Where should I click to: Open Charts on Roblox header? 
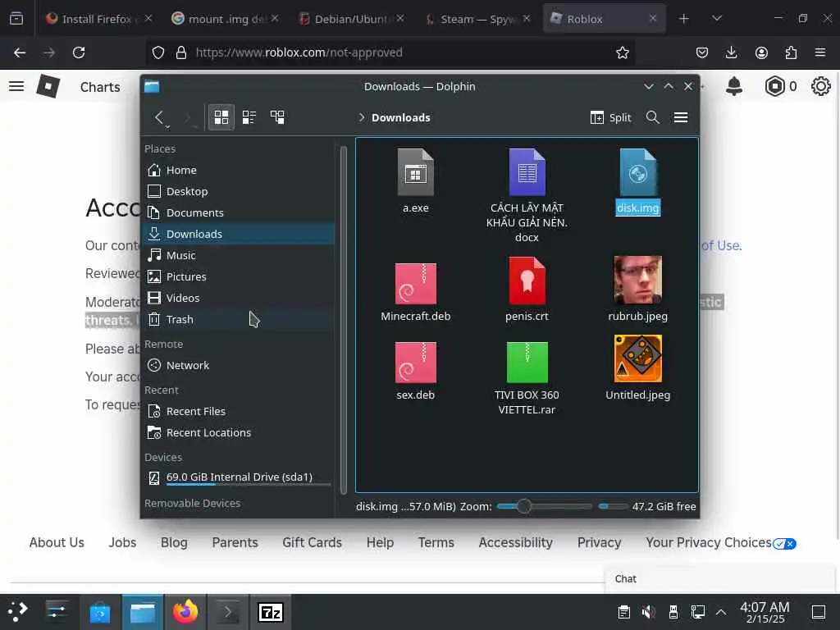100,87
